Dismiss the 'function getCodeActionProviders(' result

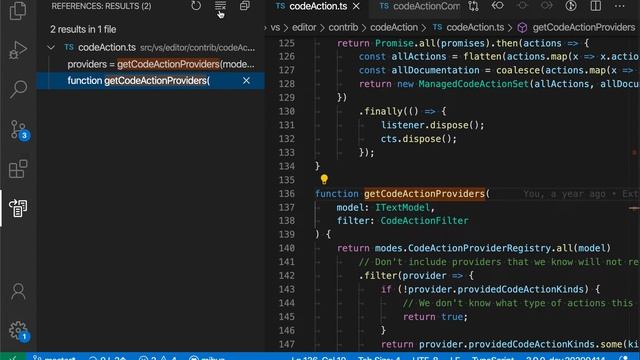(246, 81)
